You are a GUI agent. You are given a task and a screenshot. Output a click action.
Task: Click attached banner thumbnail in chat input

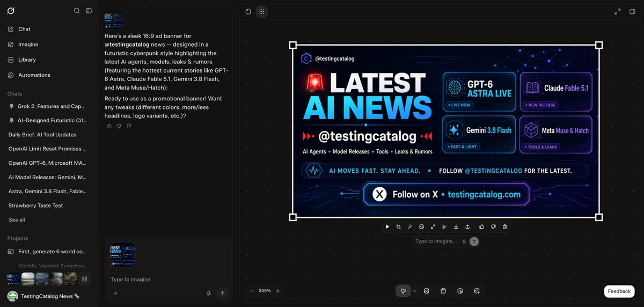123,255
